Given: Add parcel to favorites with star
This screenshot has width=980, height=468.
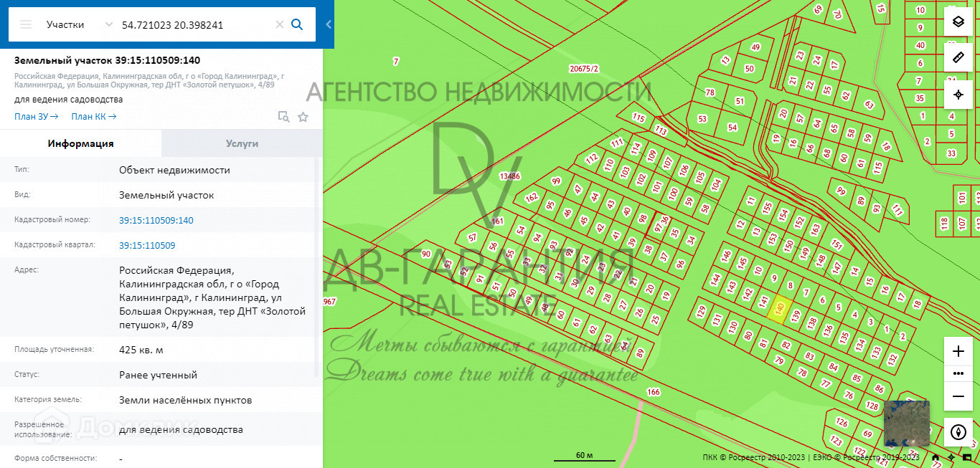Looking at the screenshot, I should click(303, 117).
